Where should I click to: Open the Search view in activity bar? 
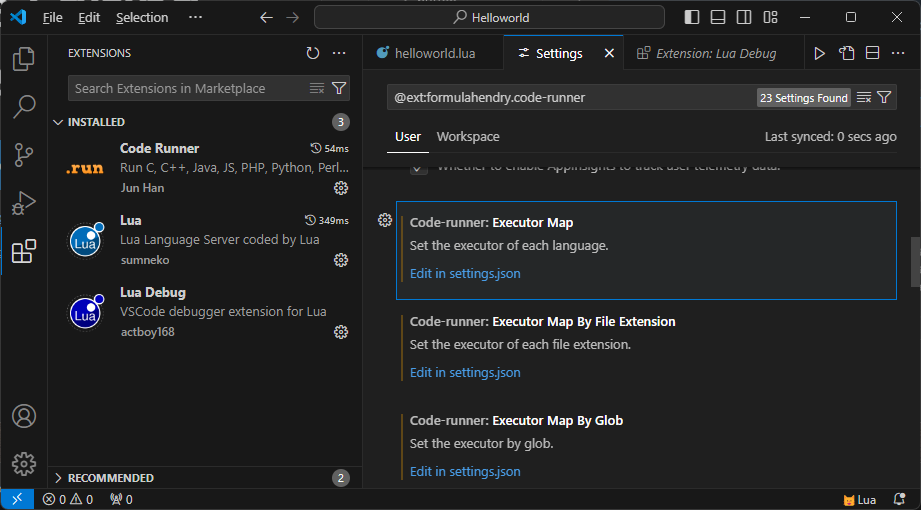point(23,107)
